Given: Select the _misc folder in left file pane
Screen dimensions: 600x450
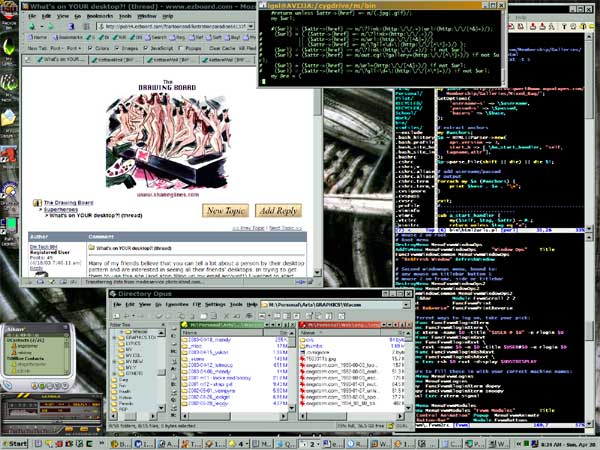Looking at the screenshot, I should tap(196, 346).
